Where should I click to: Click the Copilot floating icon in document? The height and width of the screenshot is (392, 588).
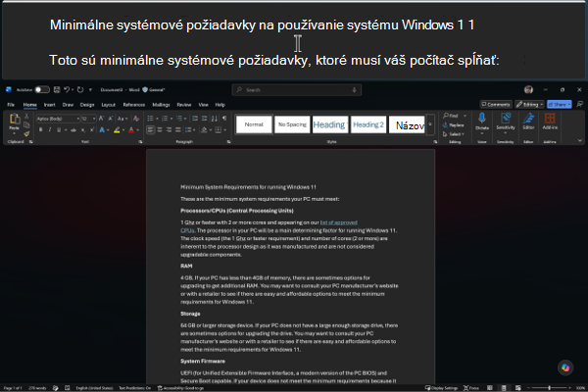click(x=565, y=367)
